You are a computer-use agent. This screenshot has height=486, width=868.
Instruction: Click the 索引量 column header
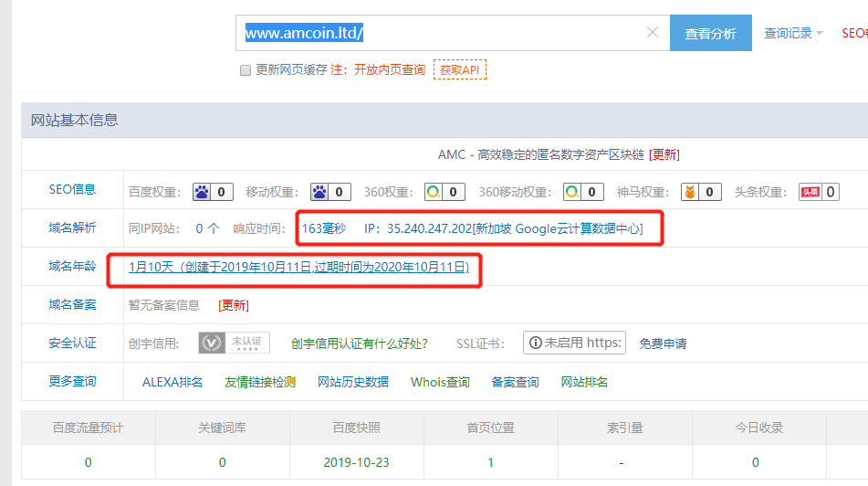pos(625,428)
